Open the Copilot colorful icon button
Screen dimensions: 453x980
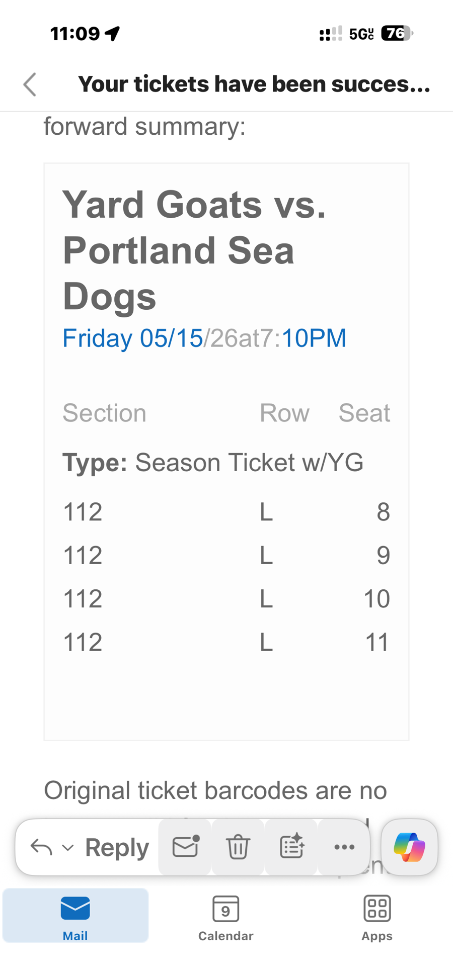pyautogui.click(x=409, y=847)
